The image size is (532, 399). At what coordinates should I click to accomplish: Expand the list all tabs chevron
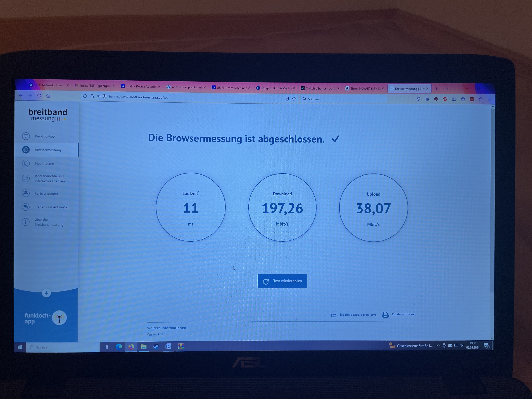pos(446,89)
